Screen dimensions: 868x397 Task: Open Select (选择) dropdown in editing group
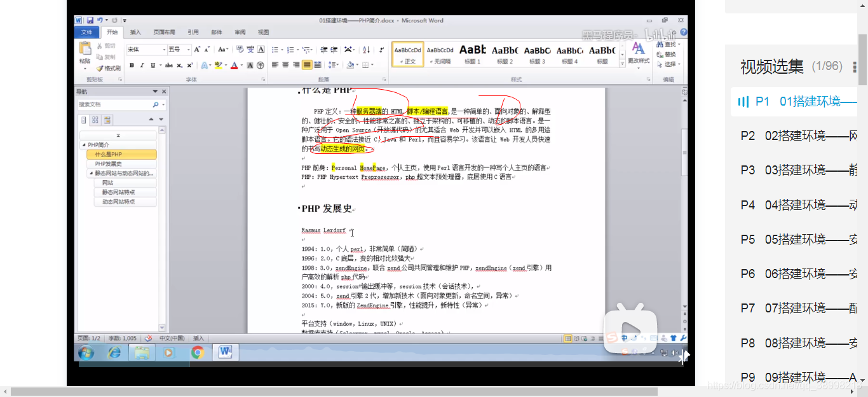point(668,64)
